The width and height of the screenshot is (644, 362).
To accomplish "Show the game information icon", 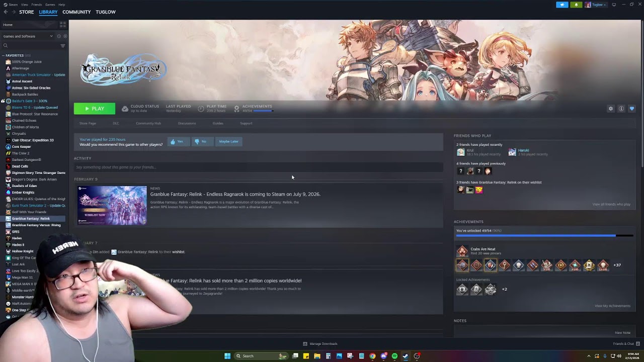I will (x=621, y=109).
